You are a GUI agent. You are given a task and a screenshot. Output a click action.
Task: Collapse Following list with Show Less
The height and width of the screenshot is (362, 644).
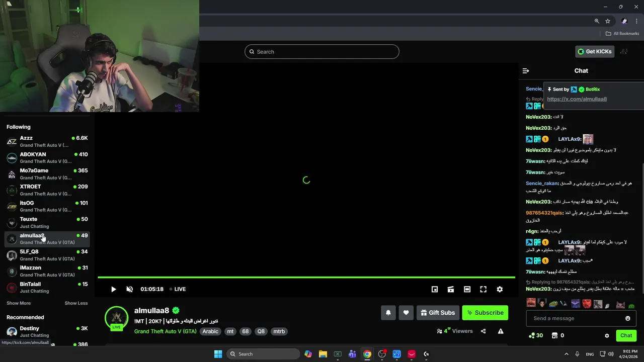click(76, 303)
